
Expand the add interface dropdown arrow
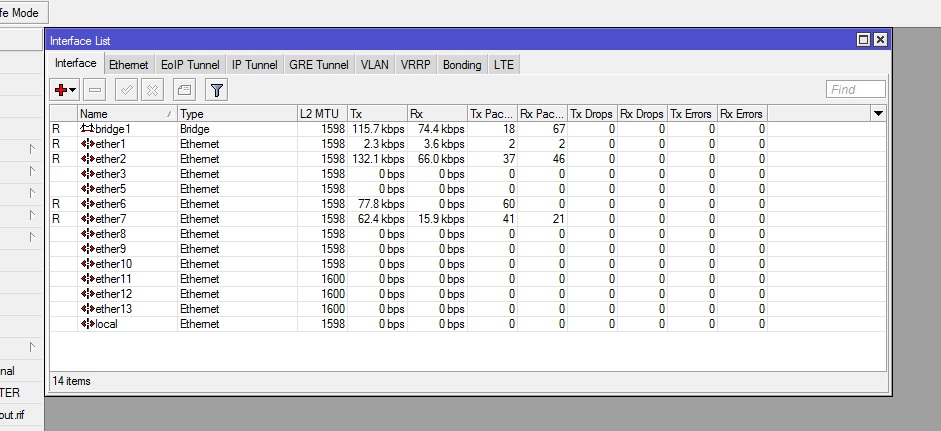point(73,91)
